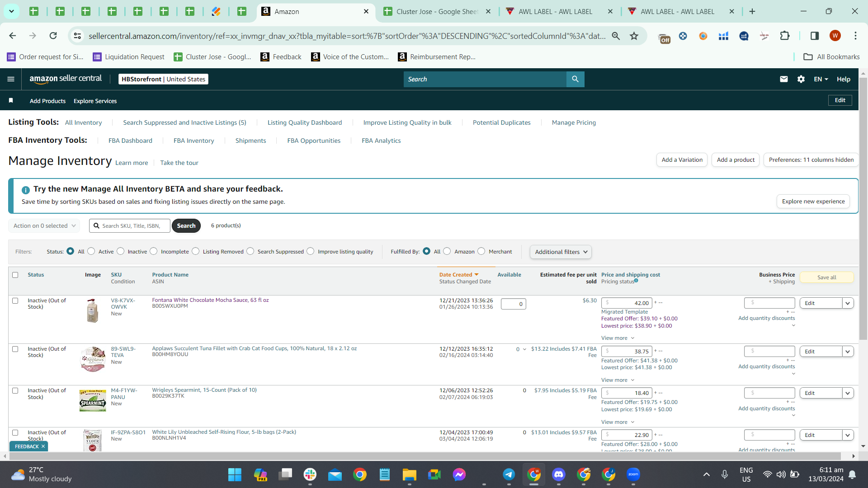Select the Applaws Tuna Fillet row checkbox
Image resolution: width=868 pixels, height=488 pixels.
[15, 349]
